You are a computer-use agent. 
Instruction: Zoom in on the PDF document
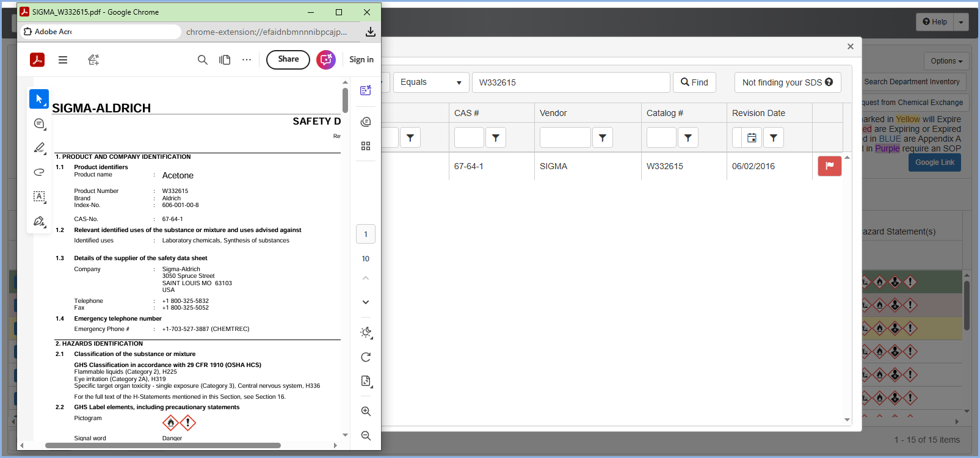(366, 412)
